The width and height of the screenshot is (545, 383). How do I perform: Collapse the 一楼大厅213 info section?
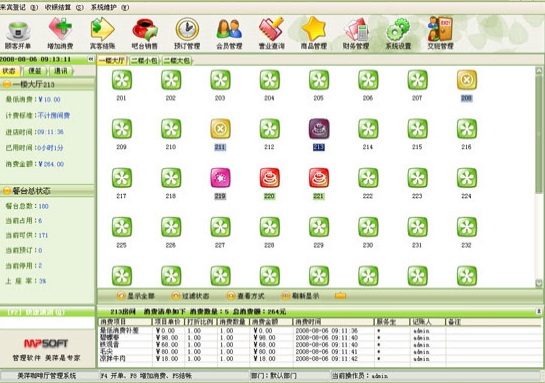(x=6, y=84)
